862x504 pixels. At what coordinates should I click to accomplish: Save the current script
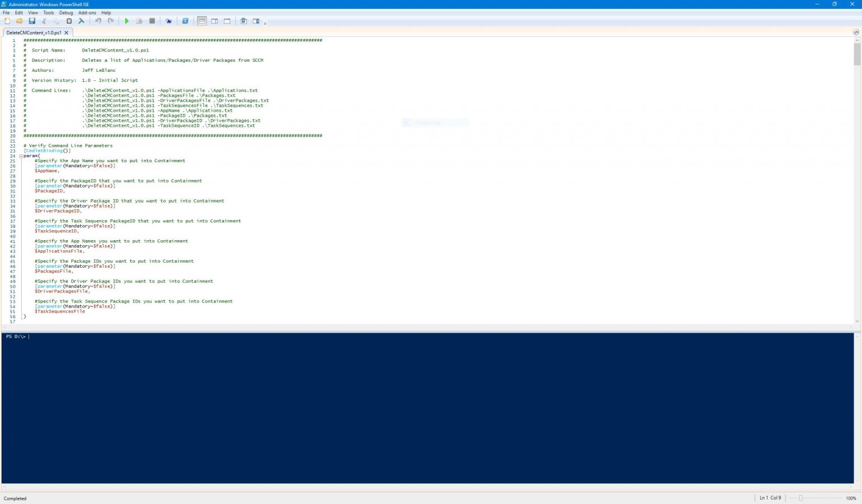click(32, 21)
